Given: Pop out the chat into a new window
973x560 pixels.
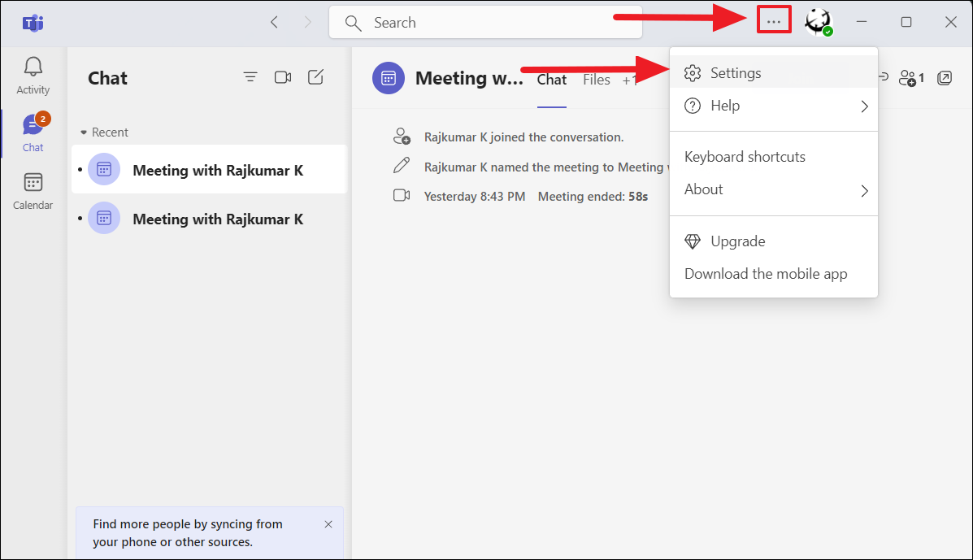Looking at the screenshot, I should click(x=945, y=77).
